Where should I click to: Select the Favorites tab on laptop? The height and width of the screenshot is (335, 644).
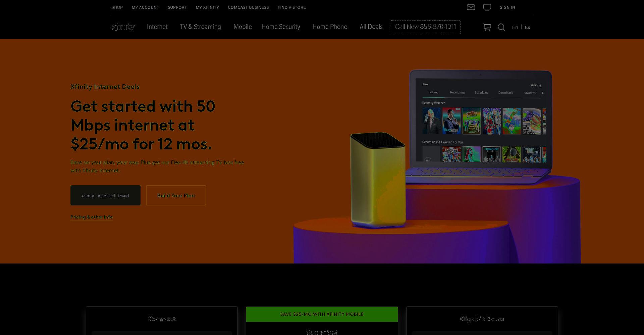click(x=530, y=93)
